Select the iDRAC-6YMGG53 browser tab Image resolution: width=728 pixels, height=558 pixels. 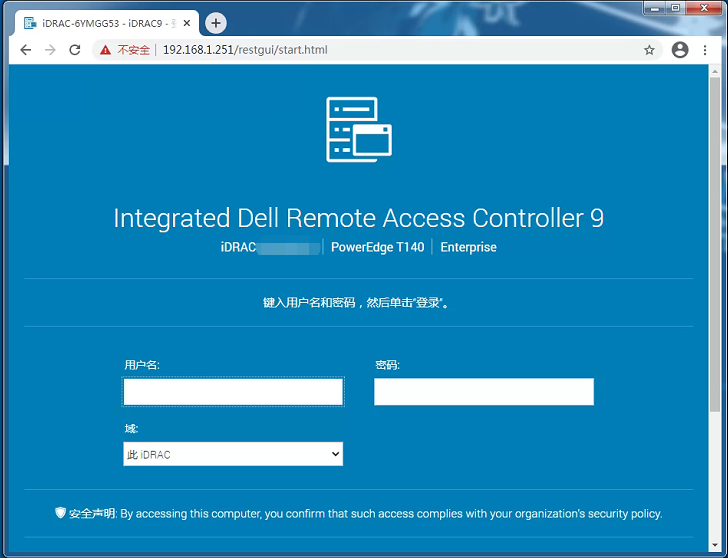pyautogui.click(x=107, y=23)
